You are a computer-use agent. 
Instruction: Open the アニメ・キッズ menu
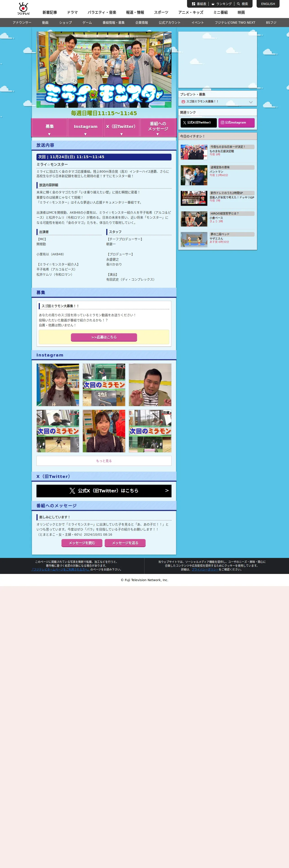191,12
